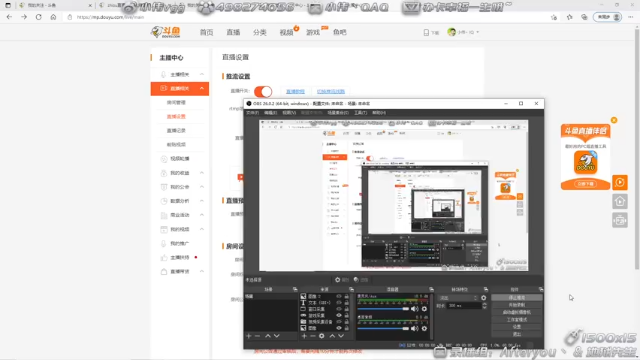
Task: Move source up with the up arrow in OBS Sources panel
Action: click(x=332, y=336)
